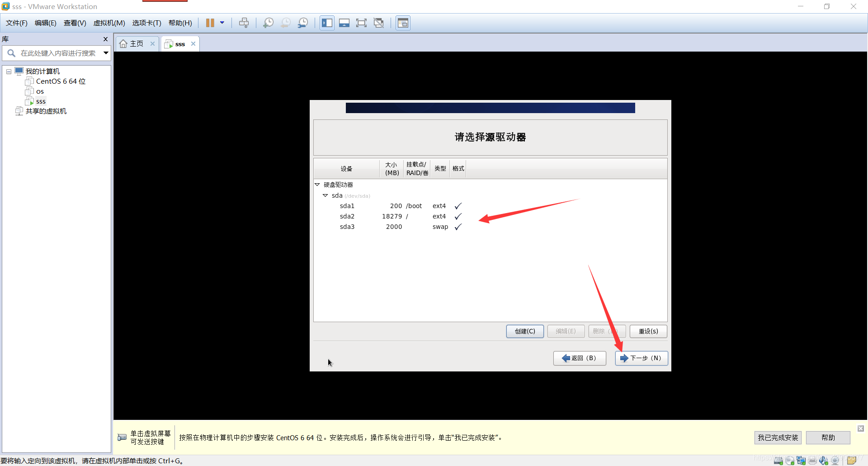Open the power options dropdown arrow
This screenshot has width=868, height=466.
pyautogui.click(x=222, y=23)
